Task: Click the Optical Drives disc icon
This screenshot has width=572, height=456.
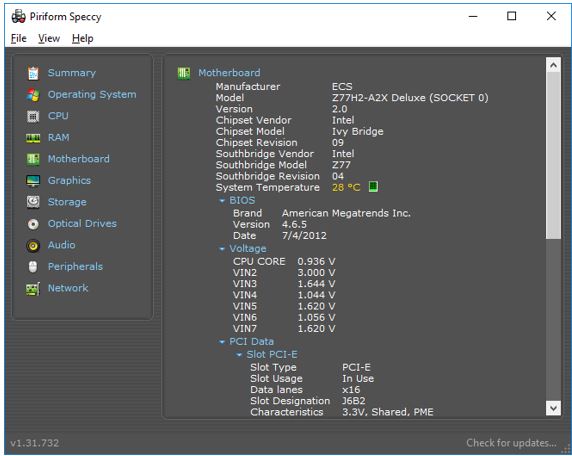Action: click(x=33, y=224)
